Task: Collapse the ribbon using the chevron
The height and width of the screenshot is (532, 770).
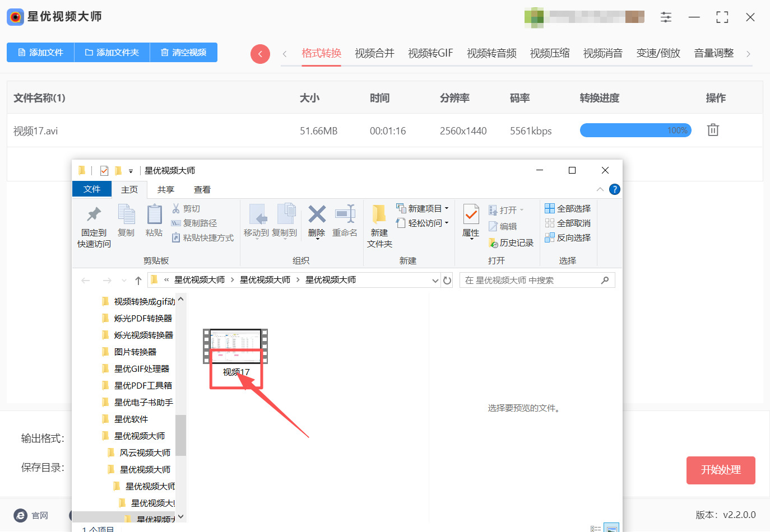Action: [600, 189]
